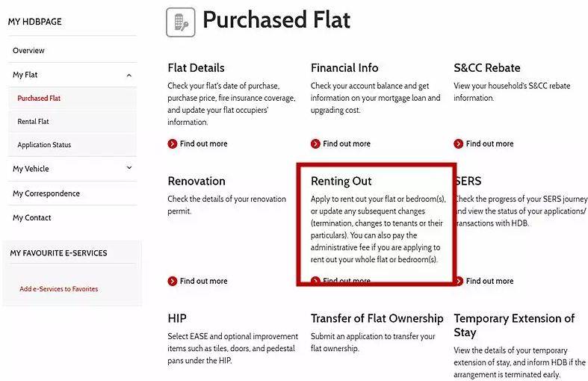Open My Contact in the sidebar

32,218
